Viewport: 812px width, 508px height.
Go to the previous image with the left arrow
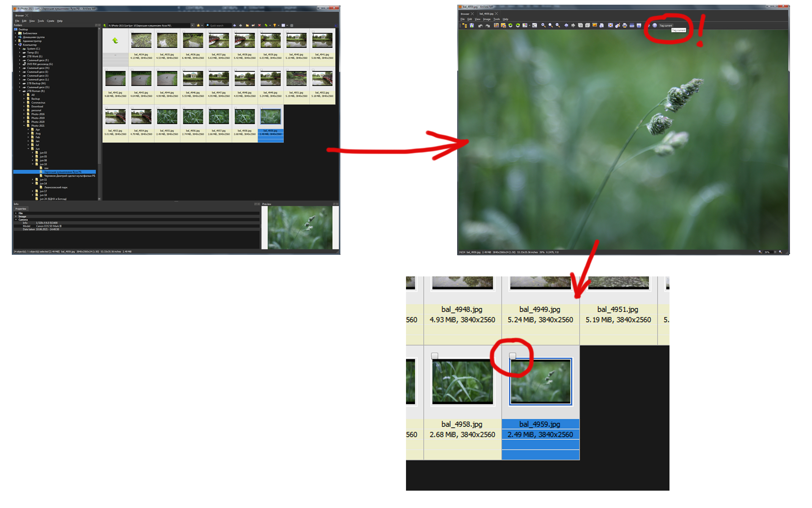[x=566, y=25]
